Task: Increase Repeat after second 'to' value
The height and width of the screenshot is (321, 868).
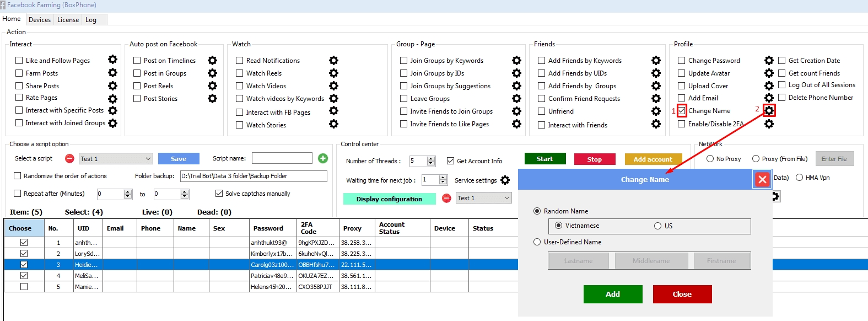Action: click(x=185, y=191)
